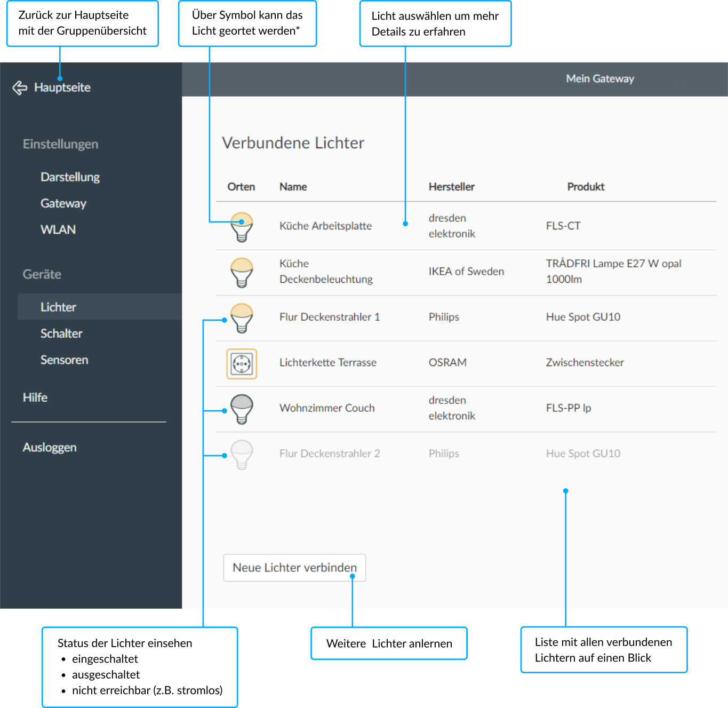
Task: Select the Flur Deckenstrahler 1 bulb icon
Action: pyautogui.click(x=242, y=318)
